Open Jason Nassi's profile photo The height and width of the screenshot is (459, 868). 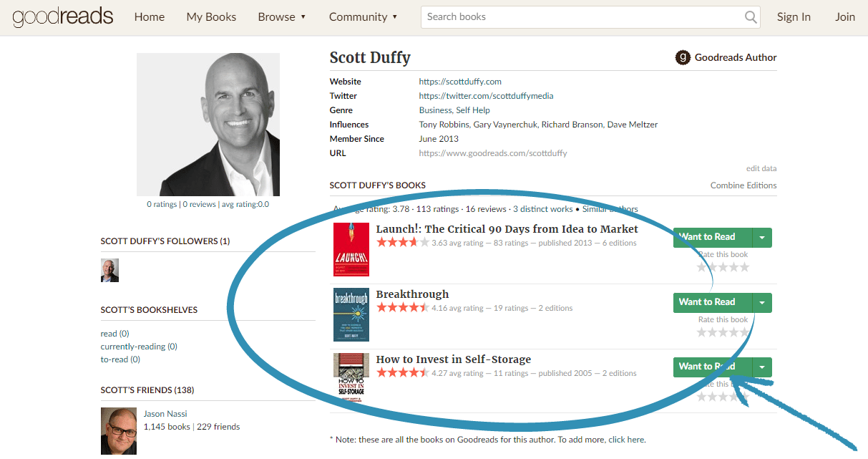point(119,431)
